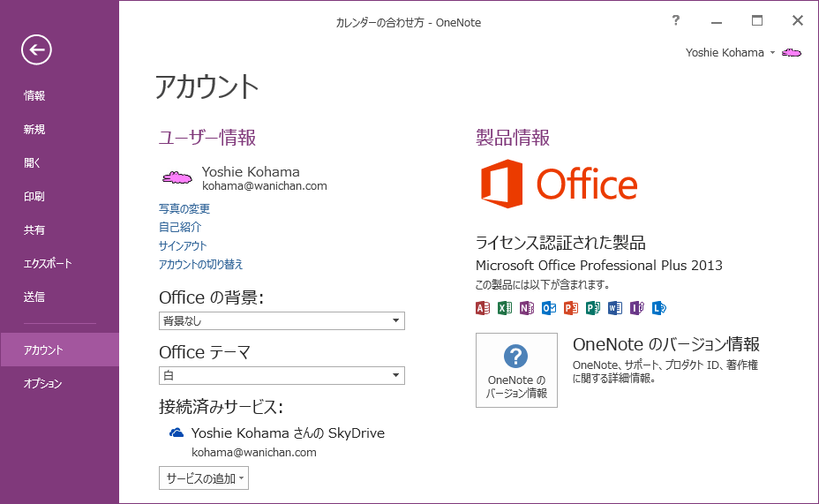Click the サインアウト link
Screen dimensions: 819x504
click(x=183, y=246)
